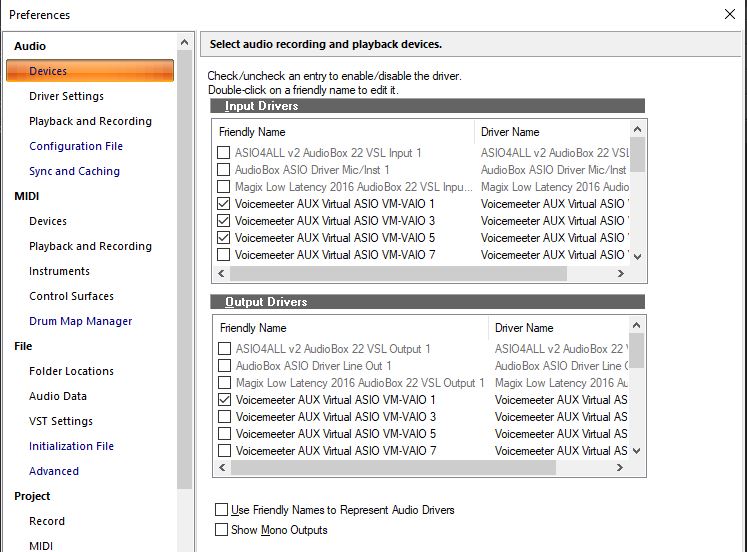This screenshot has width=747, height=552.
Task: Open MIDI Playback and Recording page
Action: (91, 246)
